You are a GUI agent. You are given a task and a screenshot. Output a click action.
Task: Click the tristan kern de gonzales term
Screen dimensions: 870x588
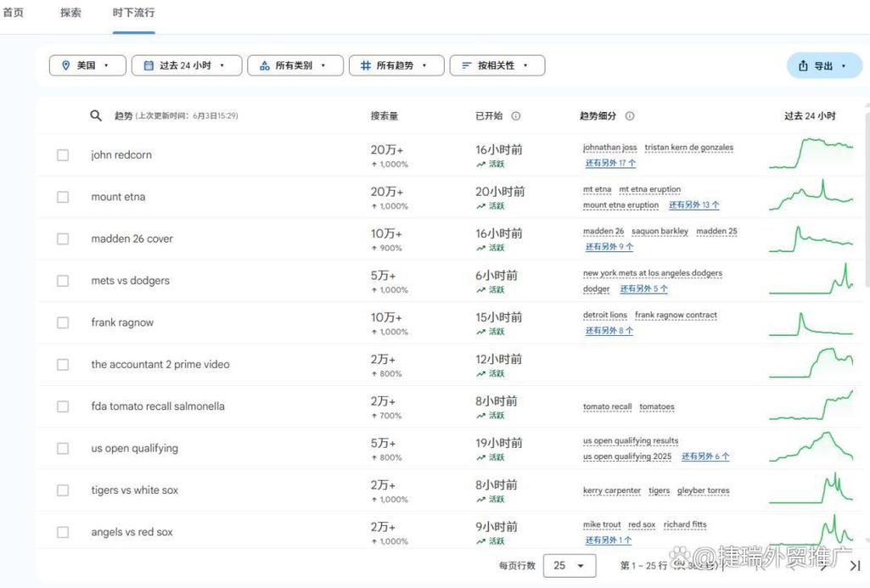[688, 148]
